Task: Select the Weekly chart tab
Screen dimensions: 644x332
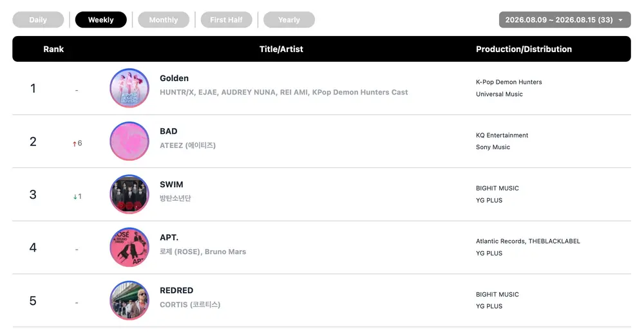Action: click(101, 20)
